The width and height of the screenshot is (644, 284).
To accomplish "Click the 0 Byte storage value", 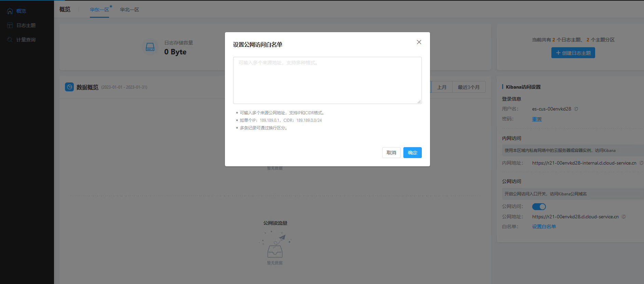I will [175, 52].
